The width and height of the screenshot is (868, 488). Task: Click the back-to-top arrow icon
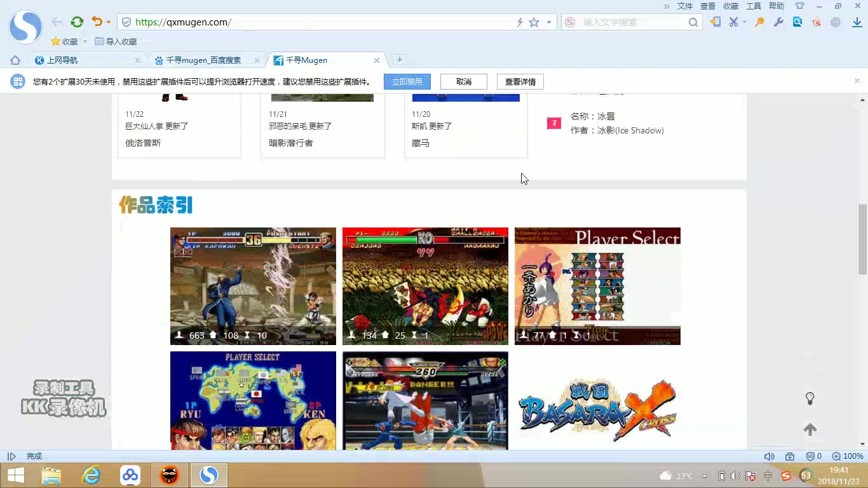pos(810,430)
